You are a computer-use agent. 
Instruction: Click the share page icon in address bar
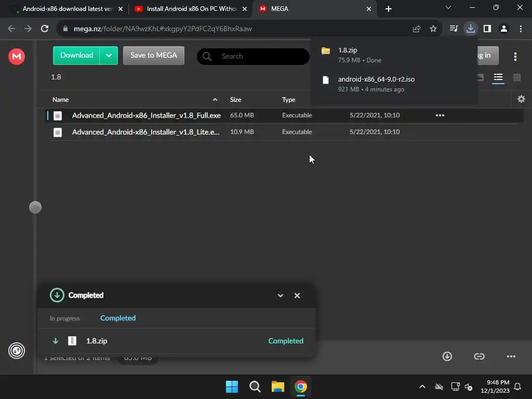417,29
